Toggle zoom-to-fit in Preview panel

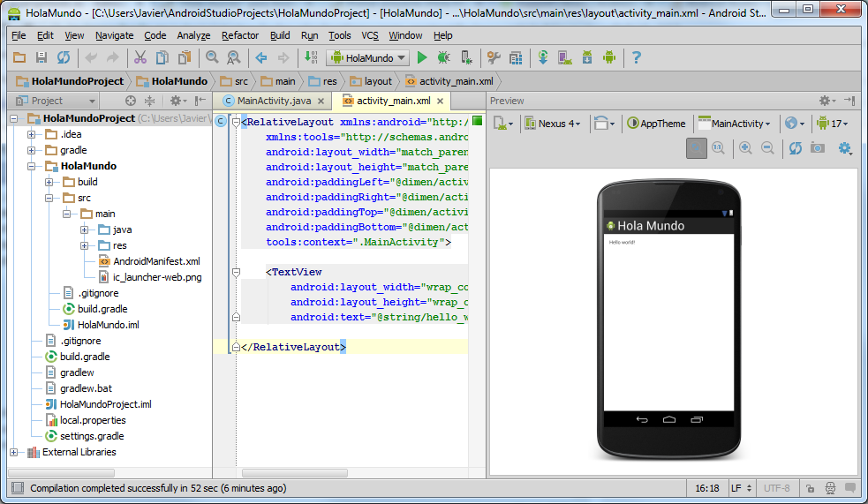coord(697,148)
